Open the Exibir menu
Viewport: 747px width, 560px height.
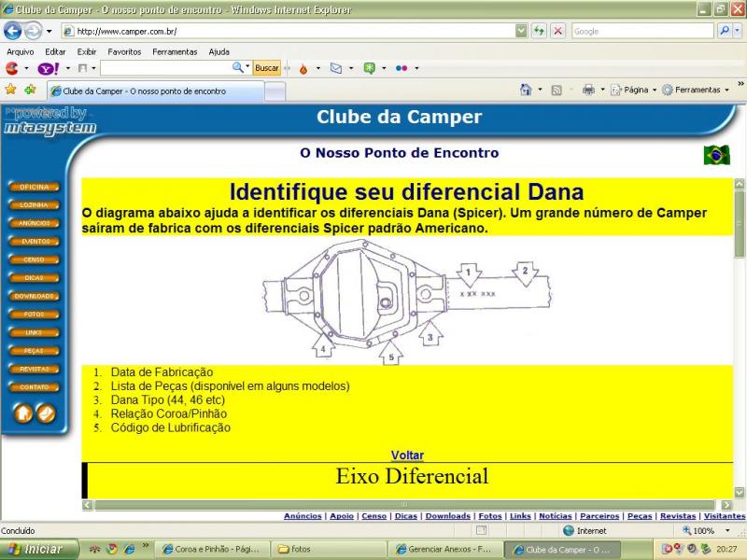click(87, 52)
